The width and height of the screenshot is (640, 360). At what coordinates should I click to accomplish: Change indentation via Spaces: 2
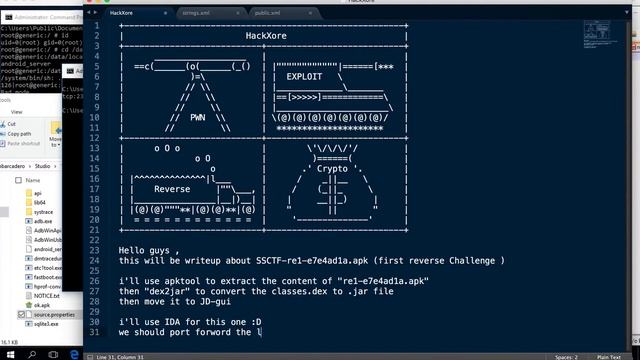pos(566,357)
